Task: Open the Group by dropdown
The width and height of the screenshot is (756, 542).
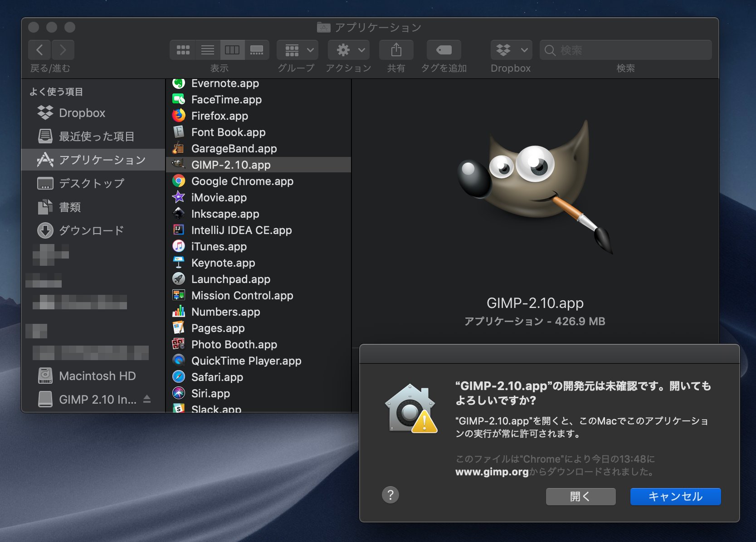Action: [x=298, y=50]
